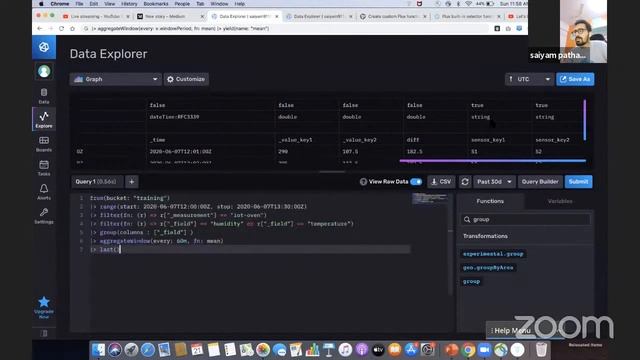Download results with CSV button
The height and width of the screenshot is (360, 640).
pyautogui.click(x=441, y=182)
